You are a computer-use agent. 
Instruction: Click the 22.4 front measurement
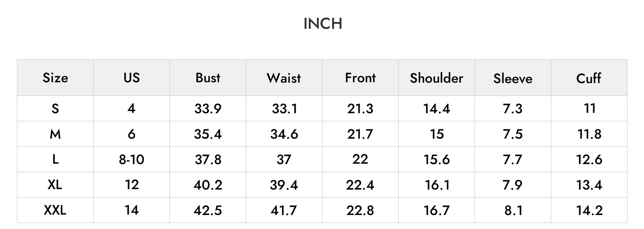[360, 185]
